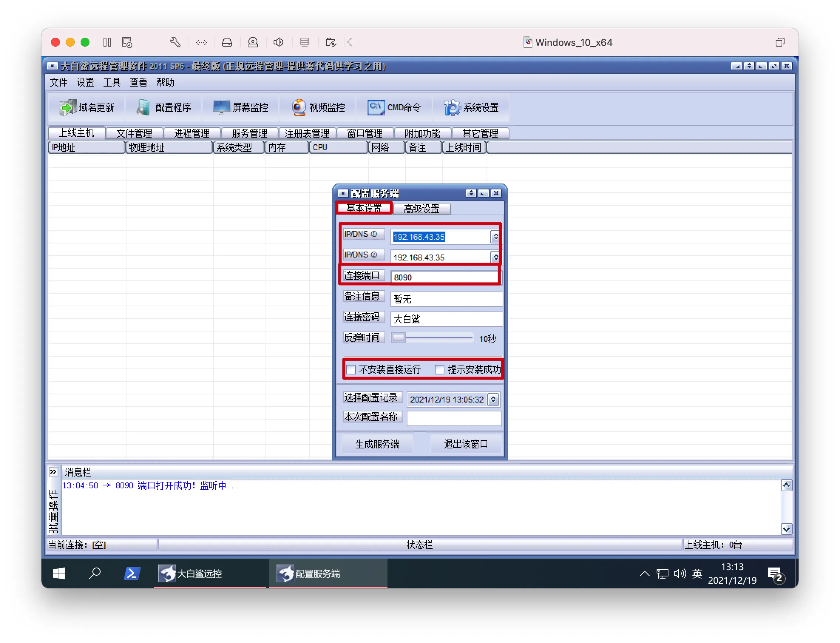Launch the 配置程序 toolbar tool

click(164, 108)
